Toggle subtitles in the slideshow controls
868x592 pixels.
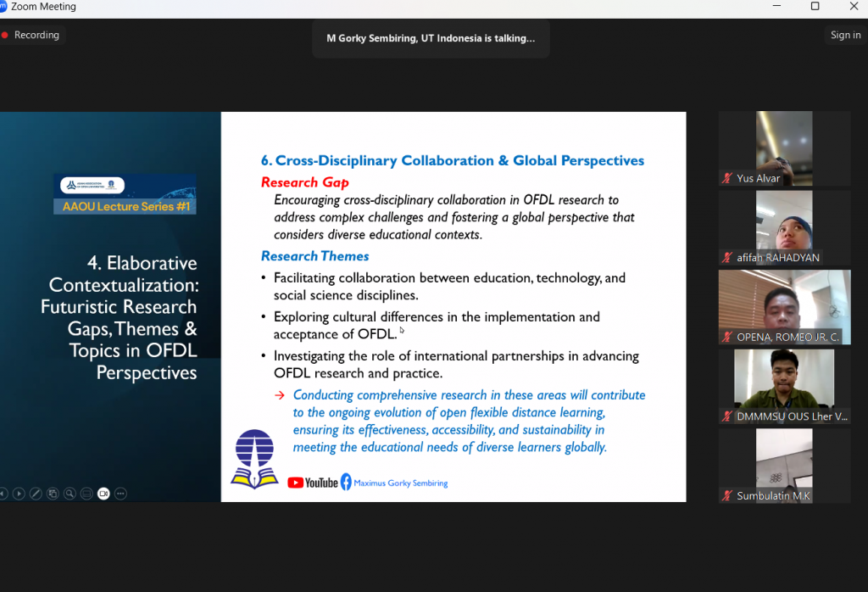[86, 494]
